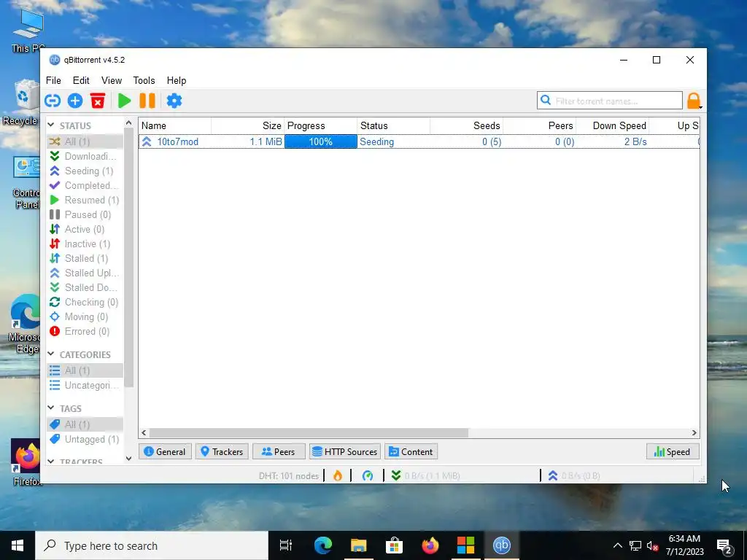The image size is (747, 560).
Task: Collapse the TRACKERS section chevron
Action: coord(51,462)
